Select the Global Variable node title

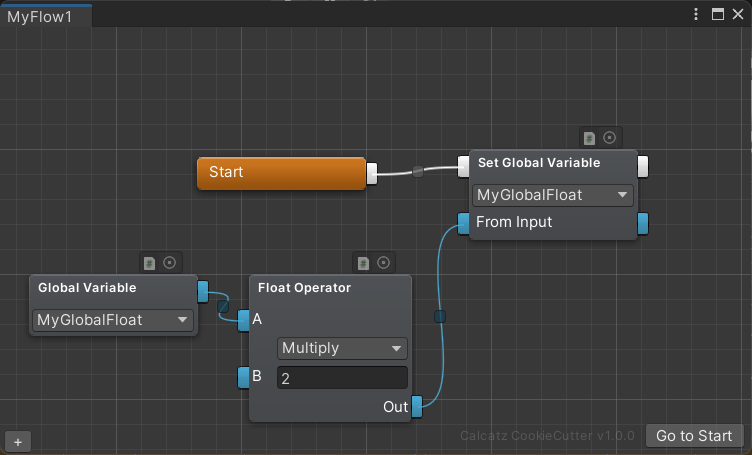pyautogui.click(x=87, y=288)
